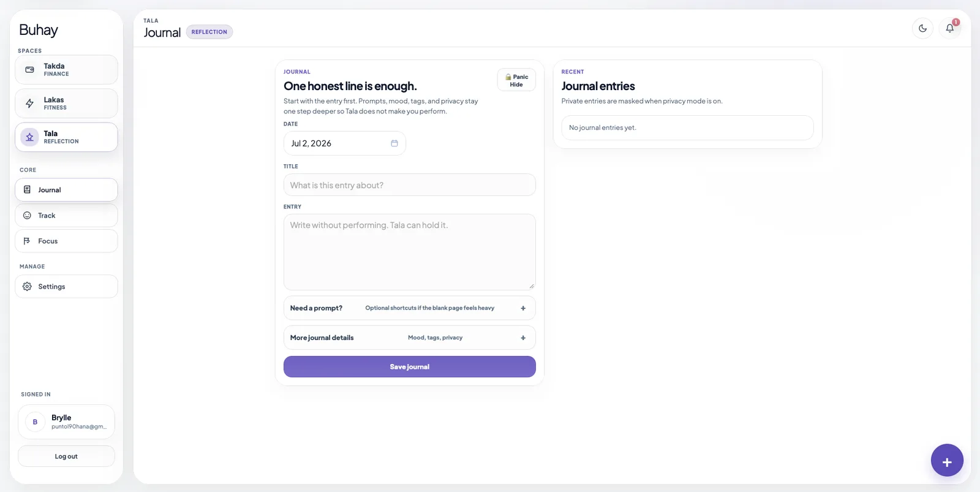Go to the Focus page
Screen dimensions: 980x492
point(66,241)
